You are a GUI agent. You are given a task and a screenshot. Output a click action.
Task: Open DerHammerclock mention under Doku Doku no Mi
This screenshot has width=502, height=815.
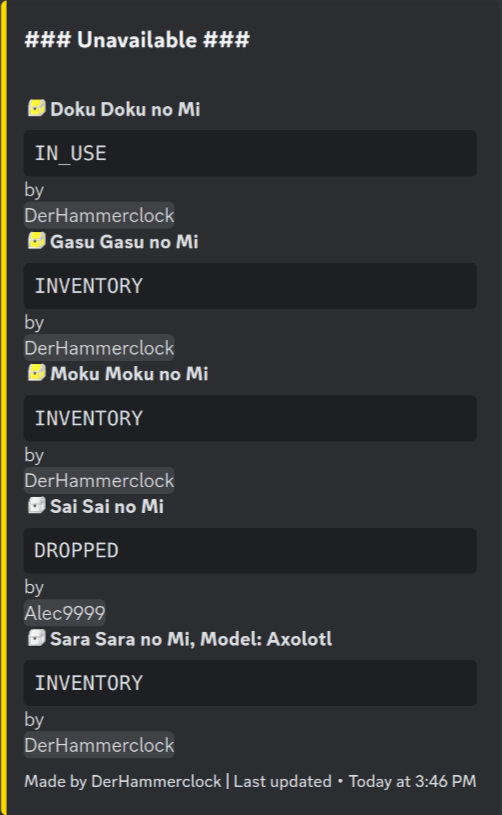pos(99,215)
